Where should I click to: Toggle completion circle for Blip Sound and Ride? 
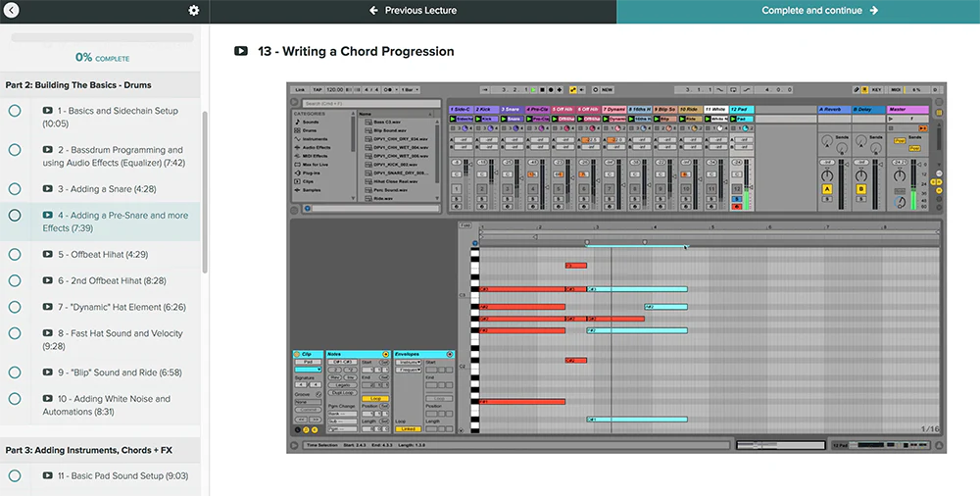pos(15,372)
